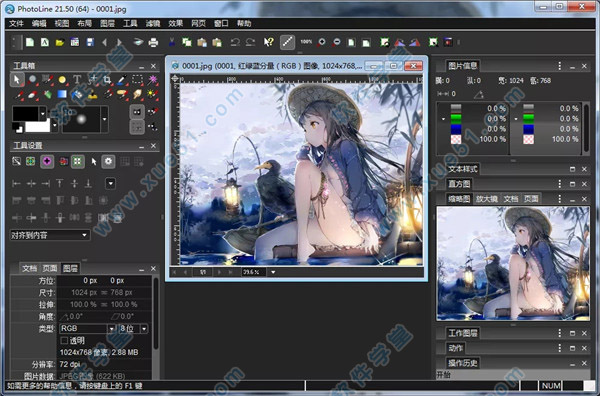Click the undo arrow icon
The image size is (600, 396).
[235, 42]
